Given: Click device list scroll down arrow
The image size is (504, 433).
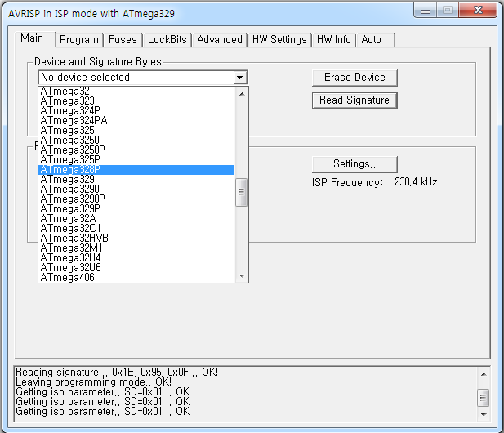Looking at the screenshot, I should tap(242, 276).
